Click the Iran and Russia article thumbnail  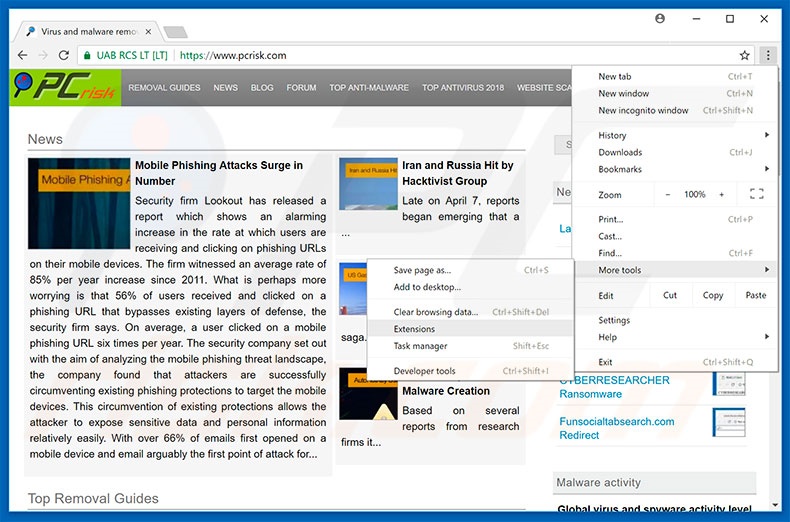[368, 184]
